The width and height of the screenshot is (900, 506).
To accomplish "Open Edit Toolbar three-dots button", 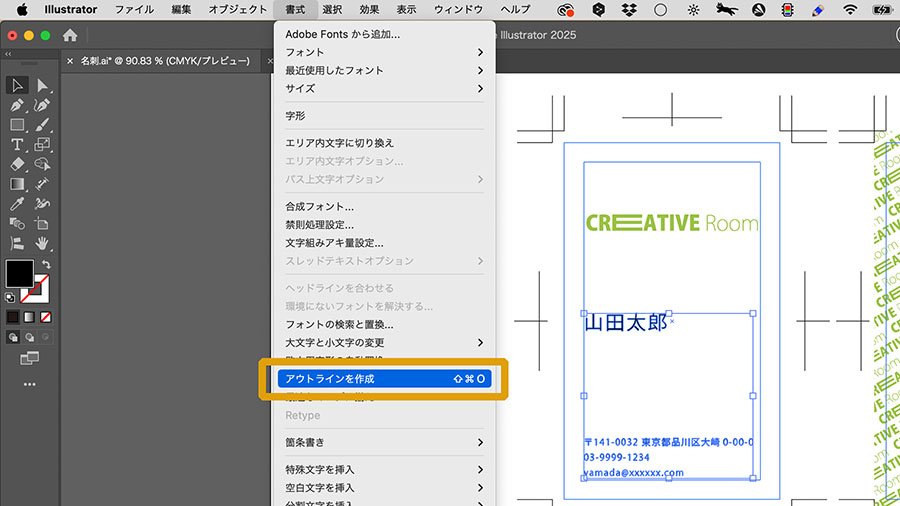I will [29, 384].
